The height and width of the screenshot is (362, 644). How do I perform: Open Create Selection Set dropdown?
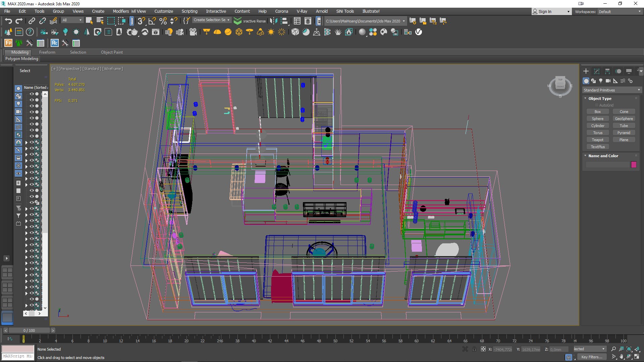point(211,20)
